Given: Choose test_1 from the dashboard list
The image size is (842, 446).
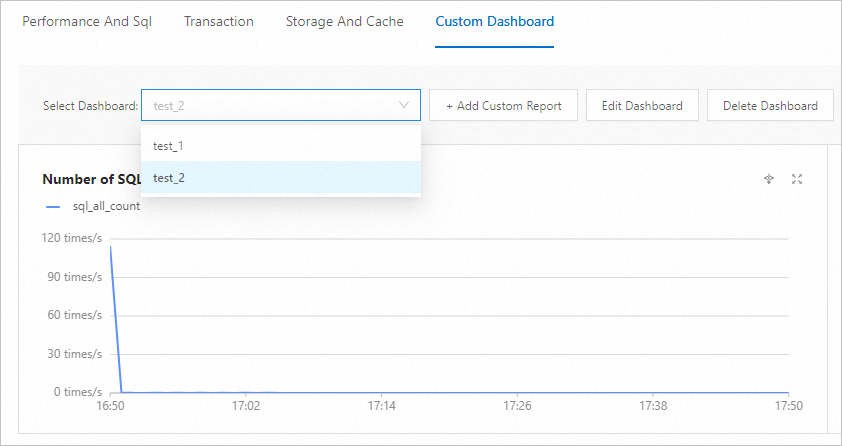Looking at the screenshot, I should (168, 146).
